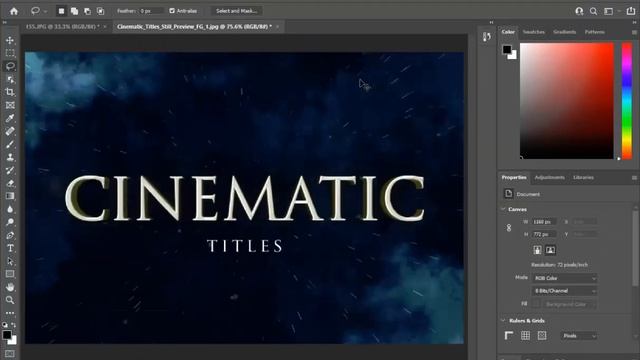Collapse the Rulers & Grids section
The image size is (640, 360).
tap(503, 320)
